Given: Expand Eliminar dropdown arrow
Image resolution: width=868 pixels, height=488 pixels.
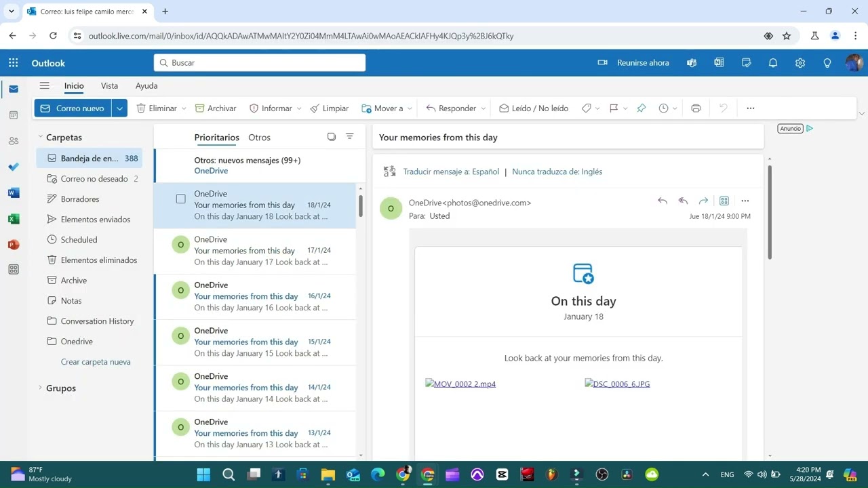Looking at the screenshot, I should (184, 108).
